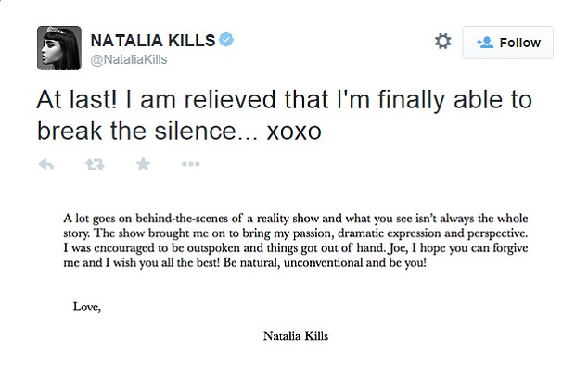
Task: Open the @NataliaKills handle link
Action: pos(129,59)
